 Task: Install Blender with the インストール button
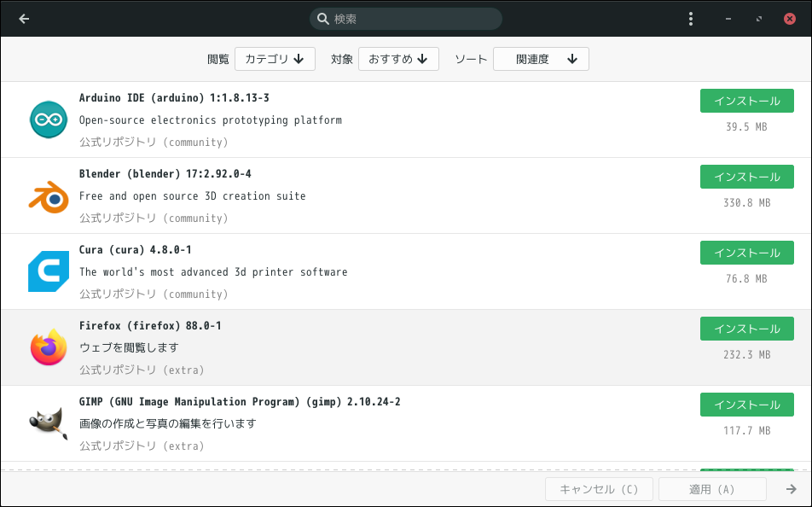click(747, 177)
